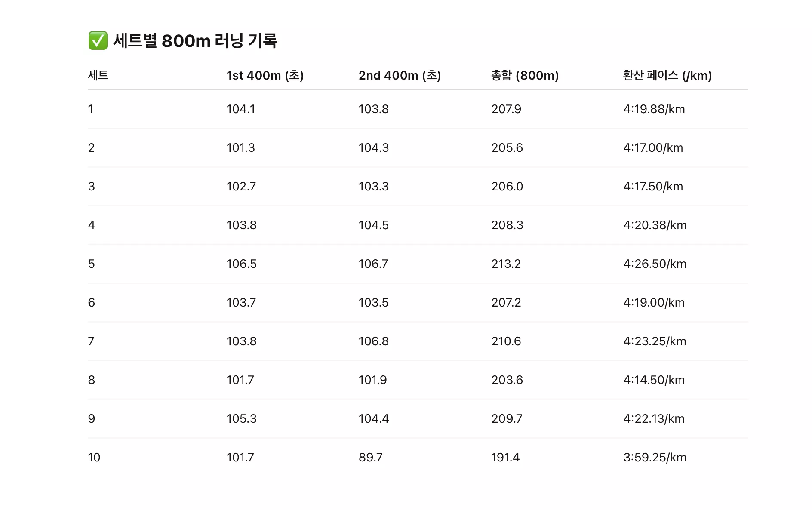
Task: Select the 4:19.00/km pace value
Action: click(654, 303)
